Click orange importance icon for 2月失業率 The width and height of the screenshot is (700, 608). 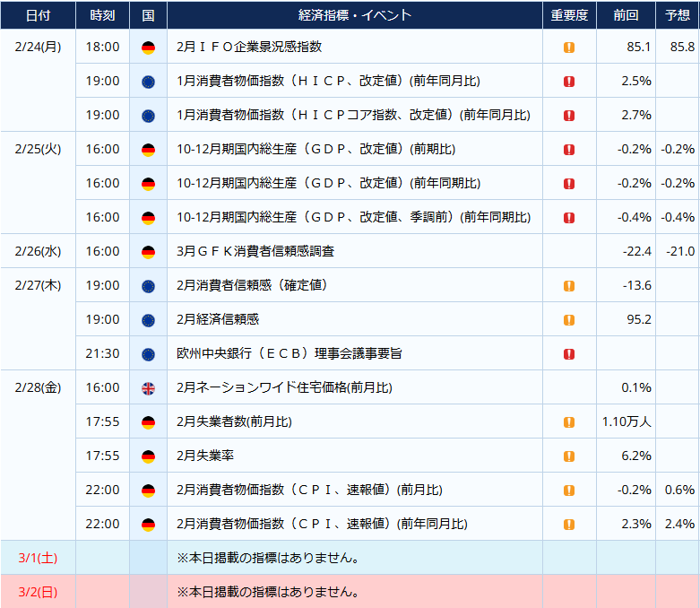pyautogui.click(x=569, y=456)
